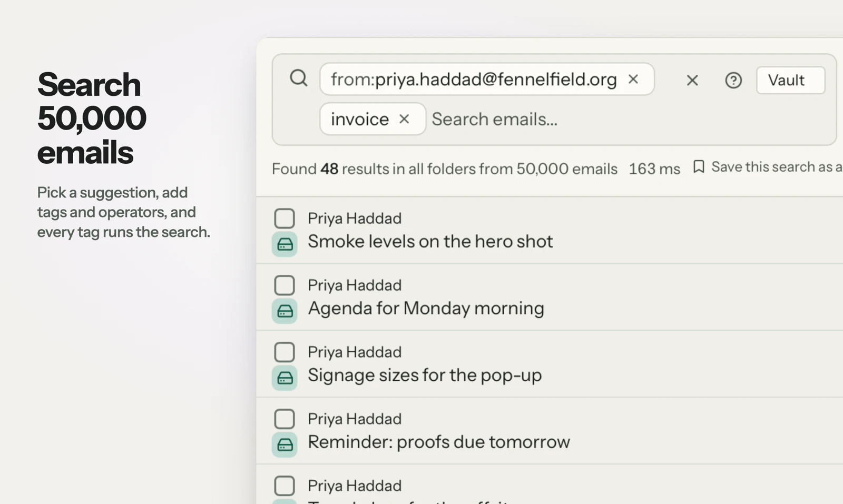Open the email 'Signage sizes for the pop-up'
Image resolution: width=843 pixels, height=504 pixels.
[x=425, y=375]
